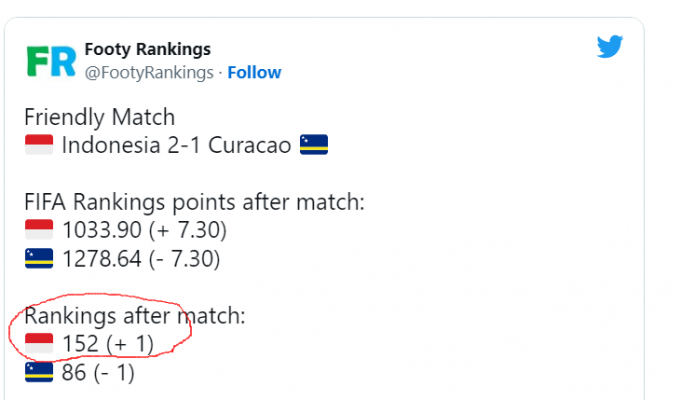The height and width of the screenshot is (400, 681).
Task: Click Curacao's points text 1278.64 (- 7.30)
Action: [141, 260]
